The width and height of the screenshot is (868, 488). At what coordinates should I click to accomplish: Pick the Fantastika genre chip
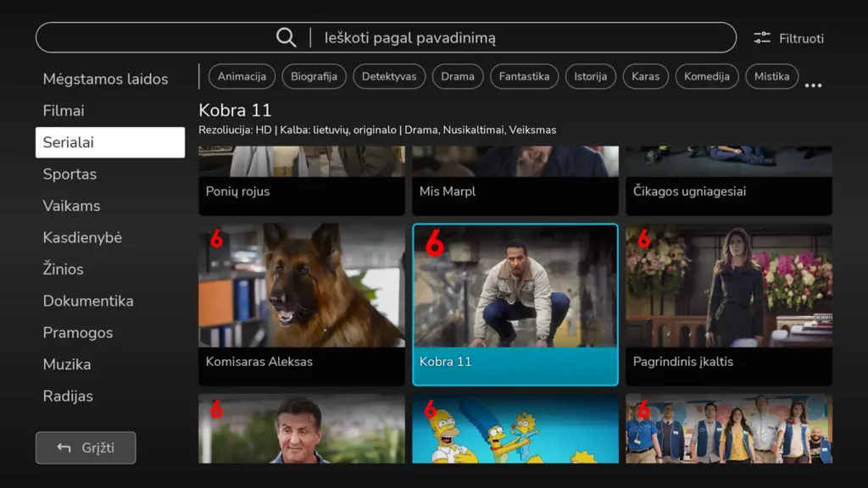click(524, 76)
